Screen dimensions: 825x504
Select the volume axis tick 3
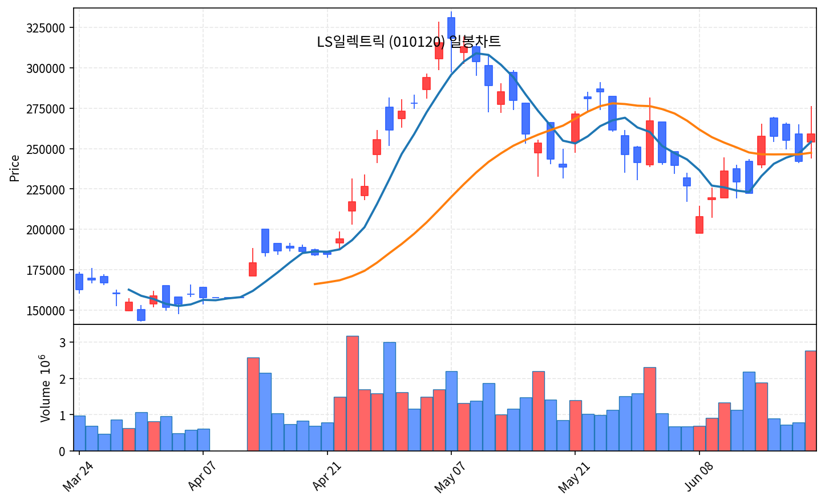(x=63, y=343)
